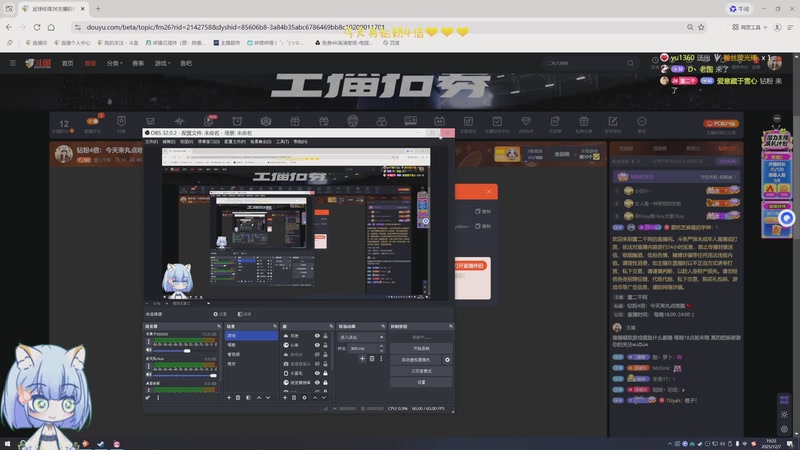
Task: Delete transition with trash icon in transitions dock
Action: pyautogui.click(x=372, y=359)
